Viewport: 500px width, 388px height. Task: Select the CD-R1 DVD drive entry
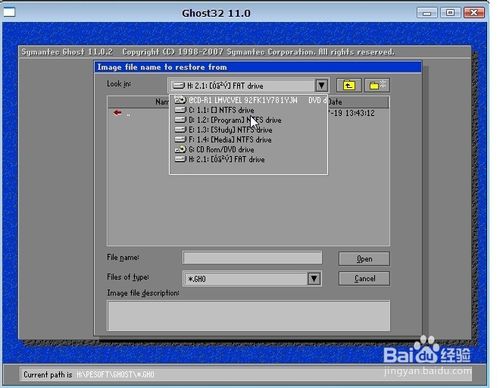click(x=248, y=100)
